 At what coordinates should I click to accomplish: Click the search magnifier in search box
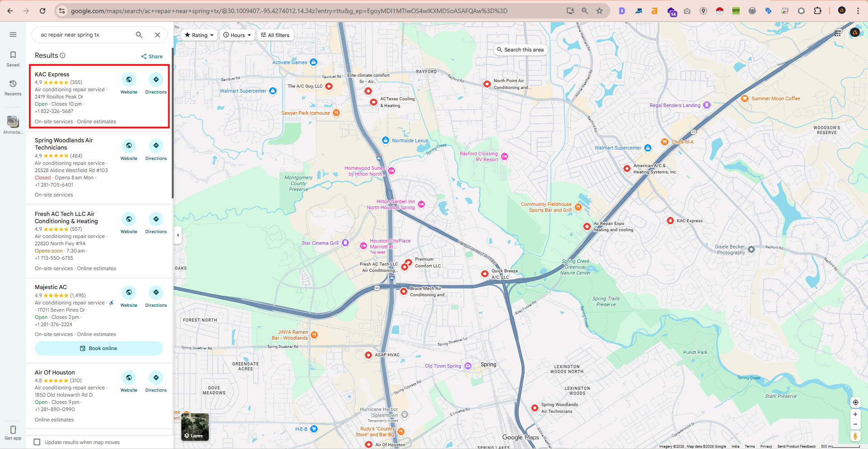[139, 35]
